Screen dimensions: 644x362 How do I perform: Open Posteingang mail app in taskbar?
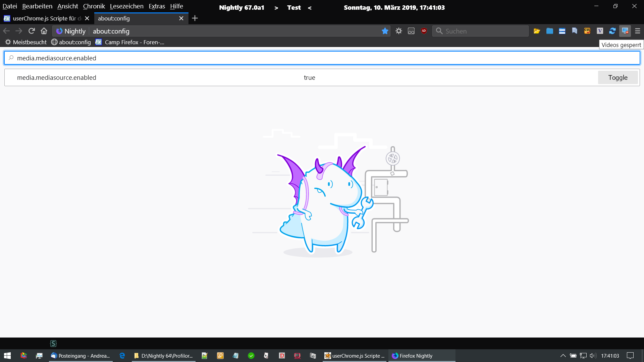[80, 356]
